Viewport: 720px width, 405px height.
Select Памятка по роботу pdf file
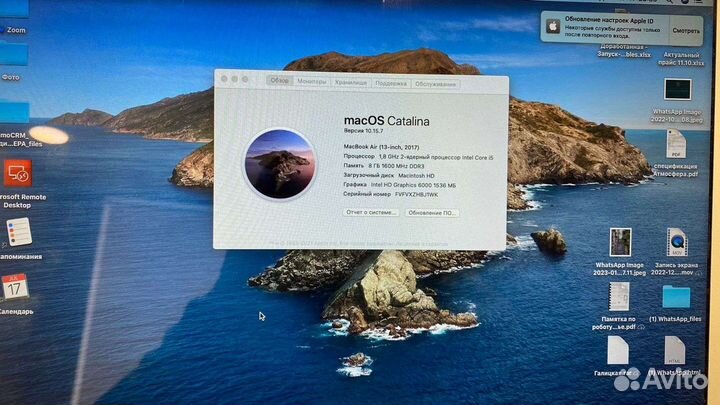click(619, 297)
